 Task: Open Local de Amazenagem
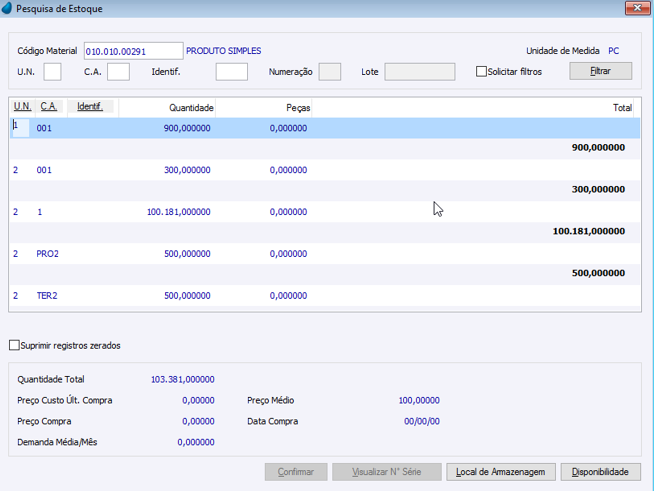click(x=501, y=472)
